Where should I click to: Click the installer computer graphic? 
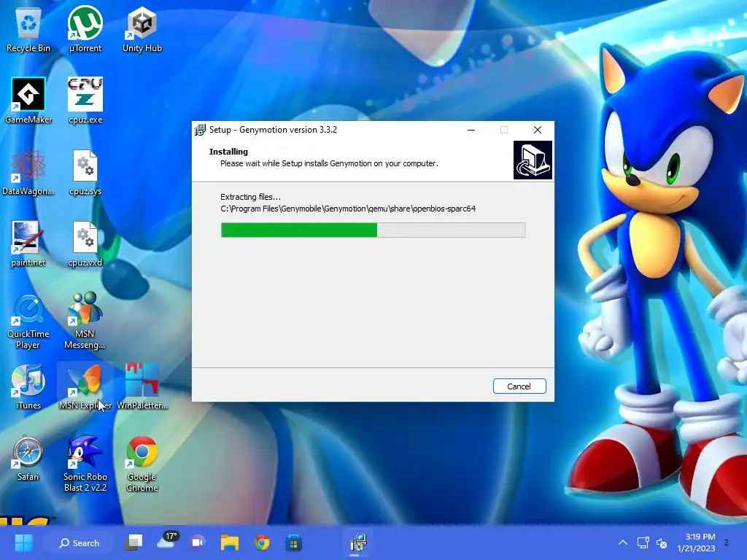point(533,160)
